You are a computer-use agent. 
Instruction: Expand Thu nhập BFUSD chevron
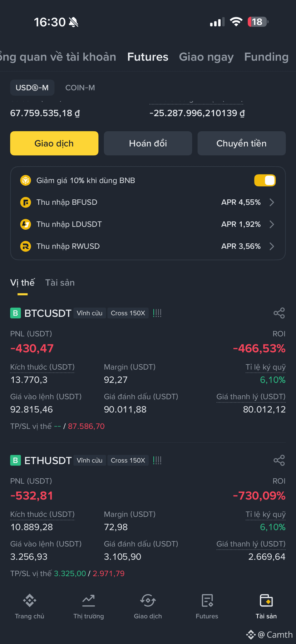(272, 203)
